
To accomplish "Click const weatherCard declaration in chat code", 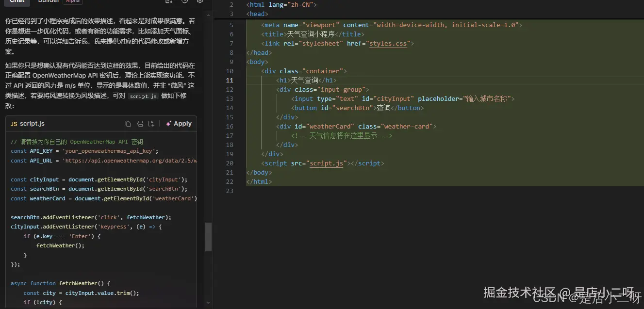I will 103,198.
